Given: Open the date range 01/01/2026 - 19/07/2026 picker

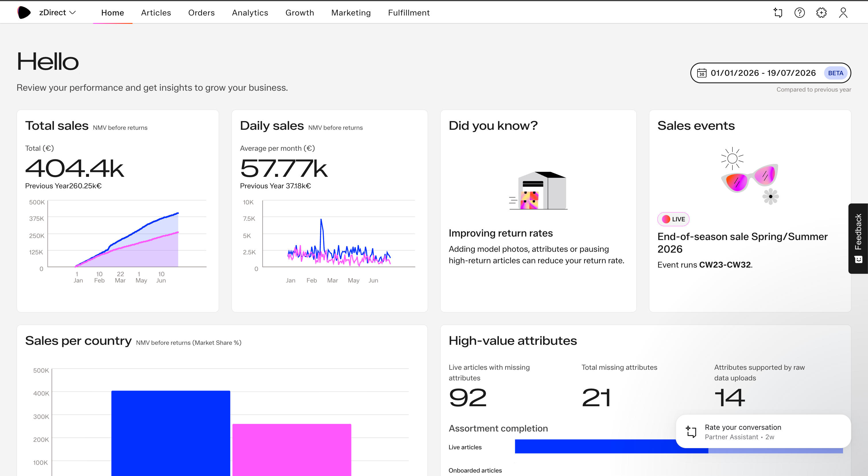Looking at the screenshot, I should coord(771,73).
